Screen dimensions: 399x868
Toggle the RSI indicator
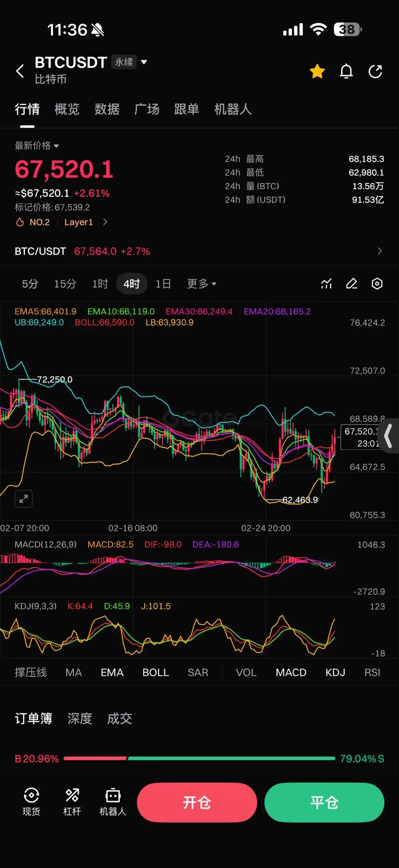point(372,673)
